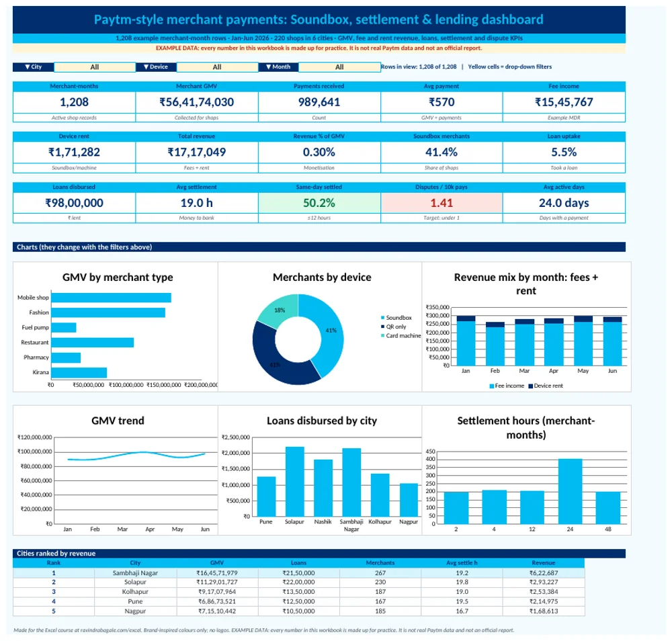Select the Merchant-months value 1,208
Screen dimensions: 672x641
pyautogui.click(x=74, y=102)
